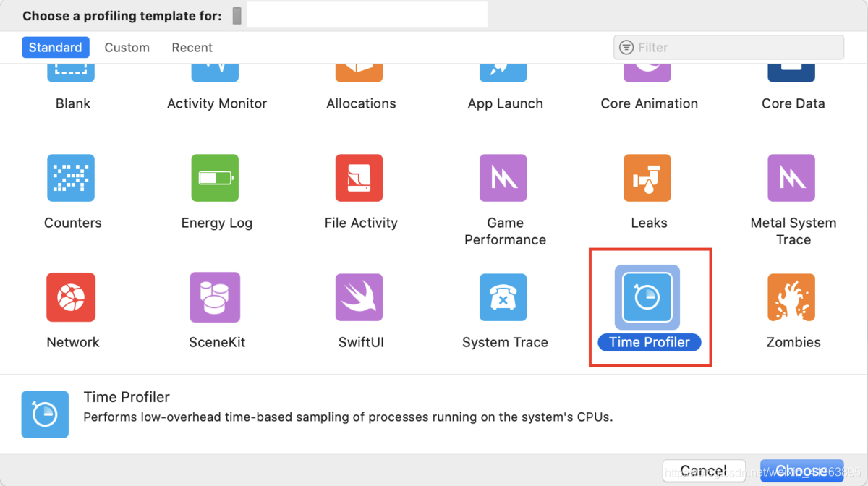Click the Counters label
Viewport: 868px width, 486px height.
(73, 223)
